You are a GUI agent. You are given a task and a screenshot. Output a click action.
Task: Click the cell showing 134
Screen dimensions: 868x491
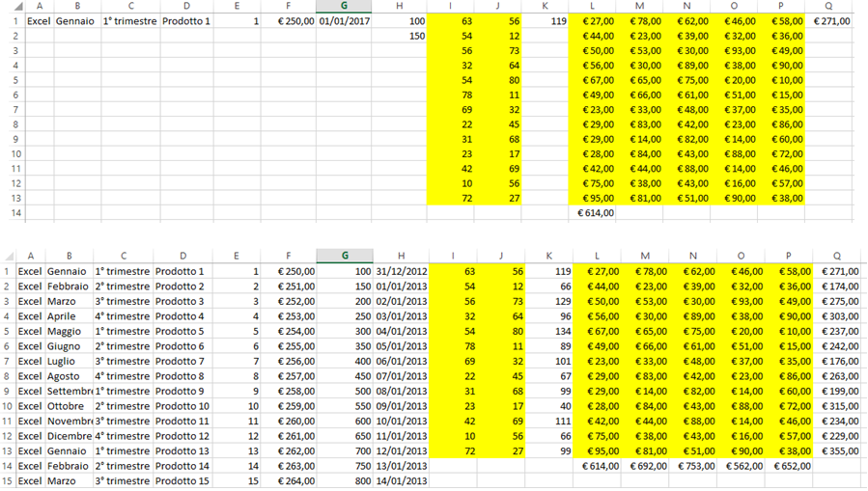tap(548, 331)
